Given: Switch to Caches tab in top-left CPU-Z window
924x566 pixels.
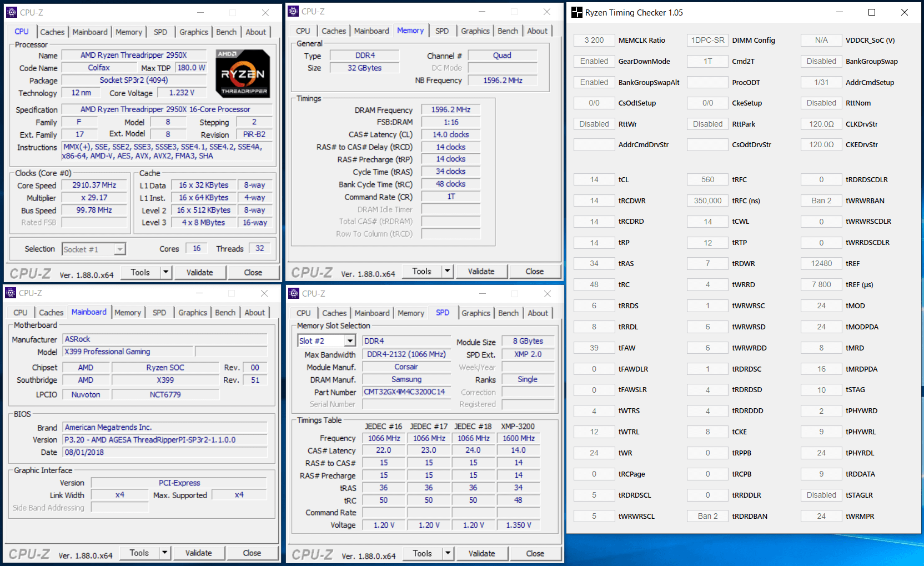Looking at the screenshot, I should [52, 32].
